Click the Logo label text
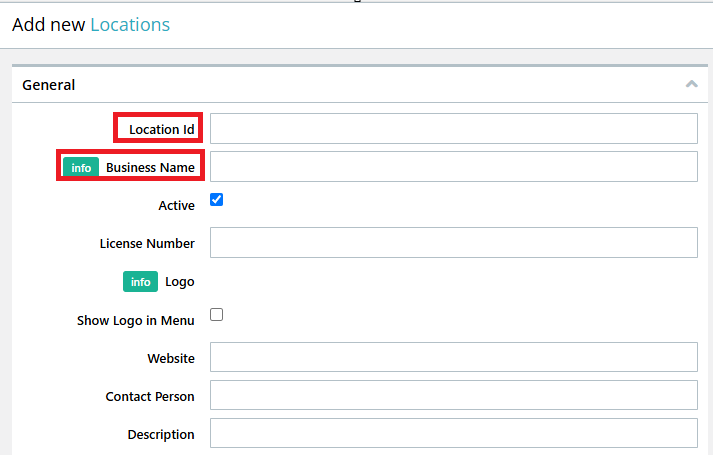 click(x=180, y=282)
